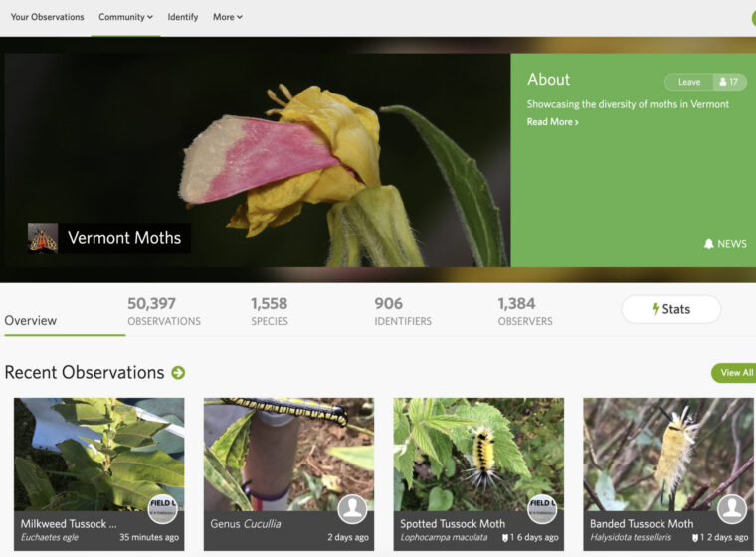756x557 pixels.
Task: Expand the Community dropdown menu
Action: pos(125,17)
